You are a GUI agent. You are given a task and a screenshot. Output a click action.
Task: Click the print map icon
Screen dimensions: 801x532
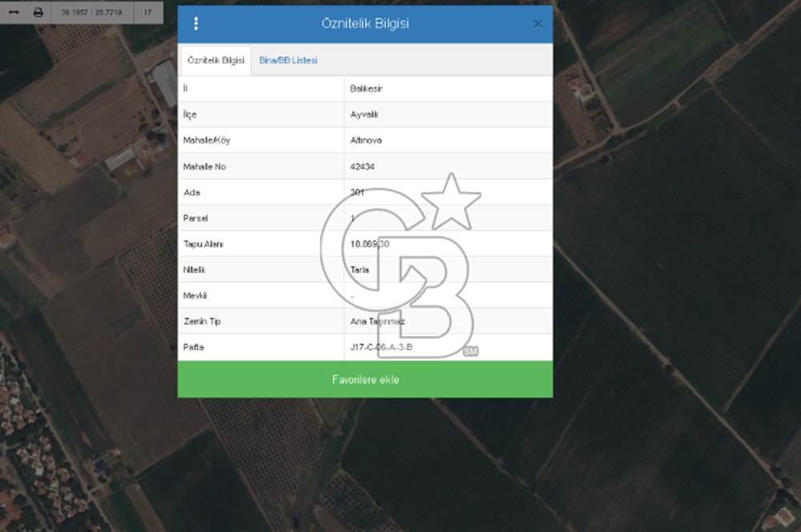point(38,12)
